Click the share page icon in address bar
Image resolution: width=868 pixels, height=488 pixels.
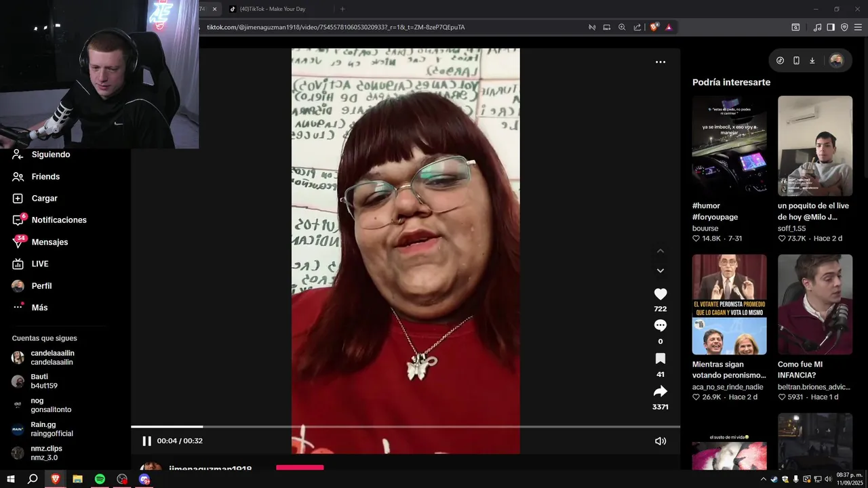(637, 27)
